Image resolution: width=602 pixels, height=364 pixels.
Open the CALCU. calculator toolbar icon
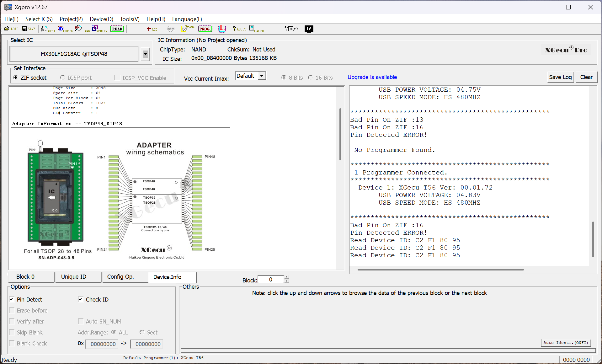[x=257, y=29]
